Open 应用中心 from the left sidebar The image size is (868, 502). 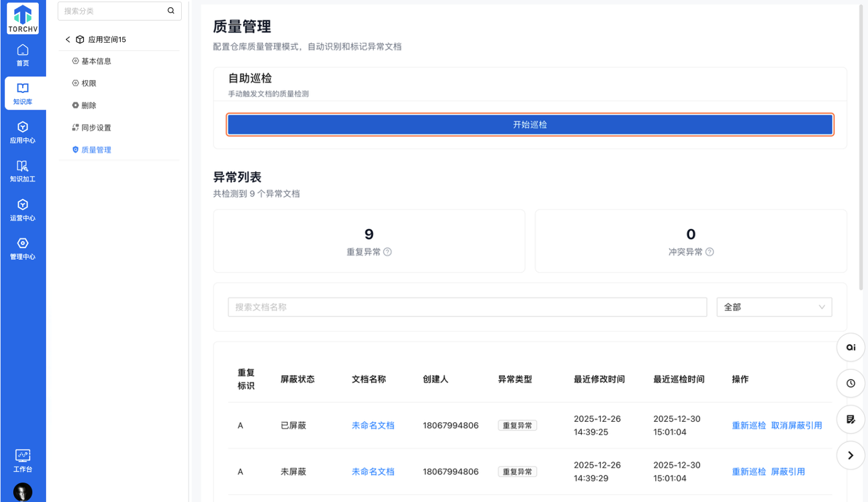pos(23,132)
